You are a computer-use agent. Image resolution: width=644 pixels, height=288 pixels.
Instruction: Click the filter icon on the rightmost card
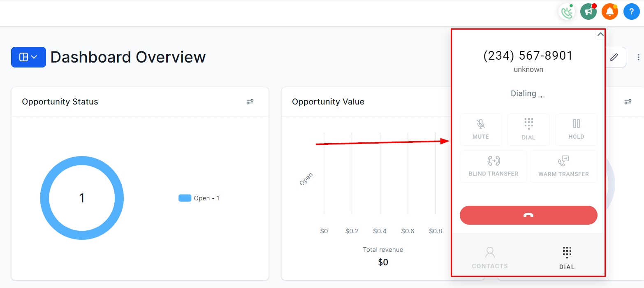(x=628, y=102)
